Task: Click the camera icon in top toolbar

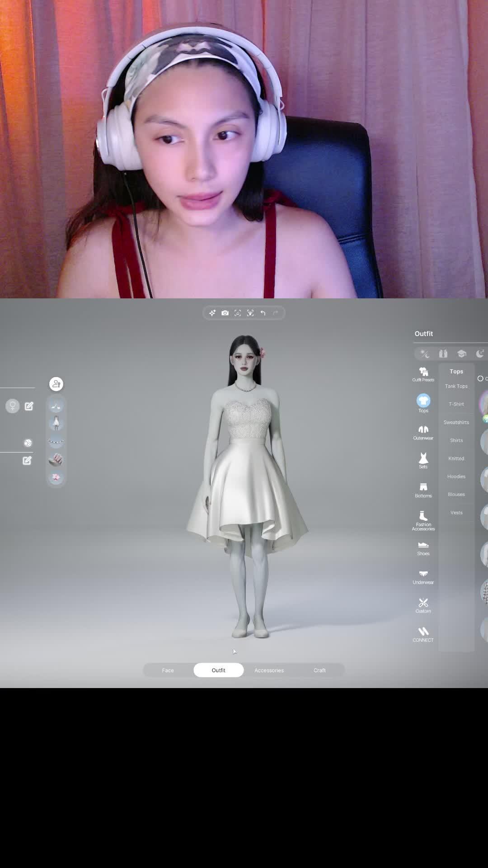Action: pos(225,313)
